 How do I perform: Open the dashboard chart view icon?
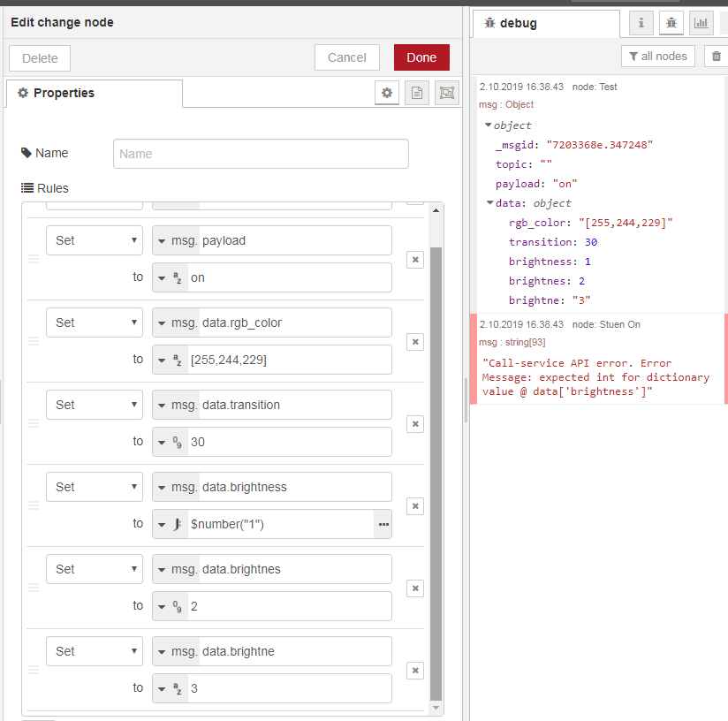click(701, 22)
